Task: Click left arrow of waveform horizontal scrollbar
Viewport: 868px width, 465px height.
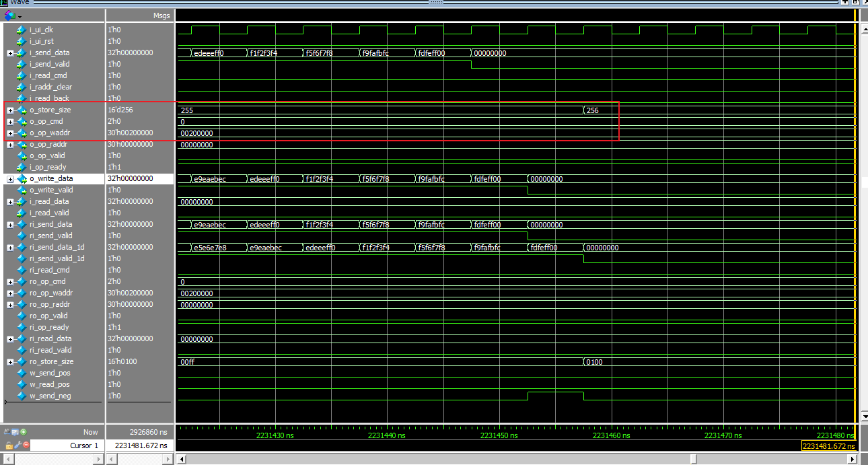Action: tap(180, 459)
